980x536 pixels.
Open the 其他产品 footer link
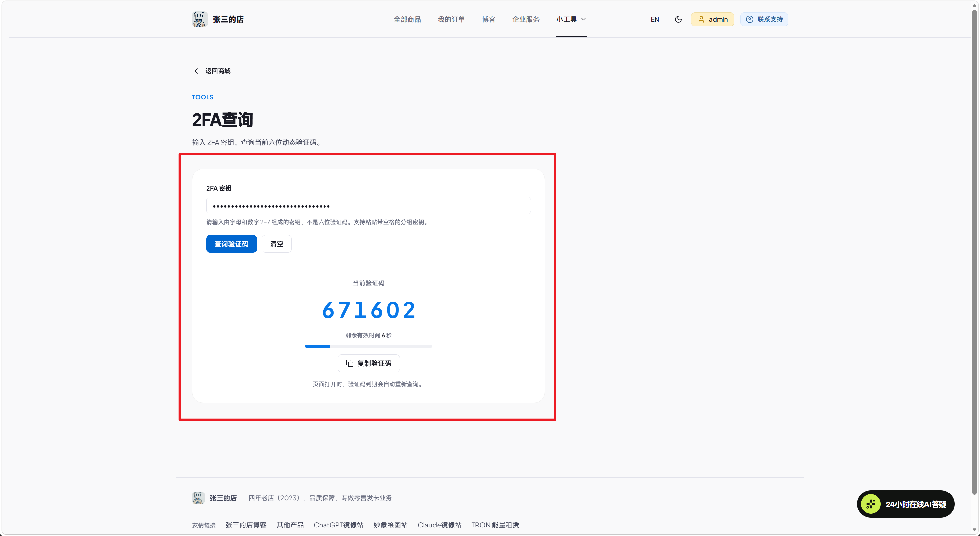tap(290, 525)
